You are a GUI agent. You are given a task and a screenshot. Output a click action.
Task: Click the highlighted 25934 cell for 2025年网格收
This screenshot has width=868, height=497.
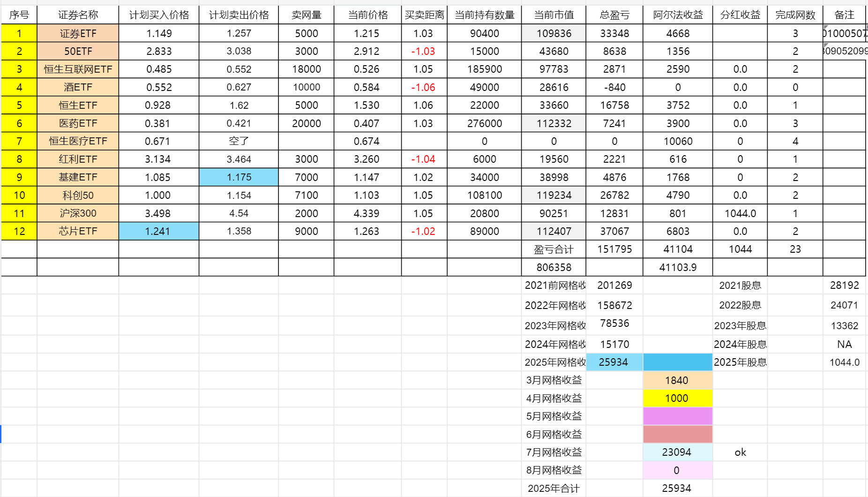[614, 362]
